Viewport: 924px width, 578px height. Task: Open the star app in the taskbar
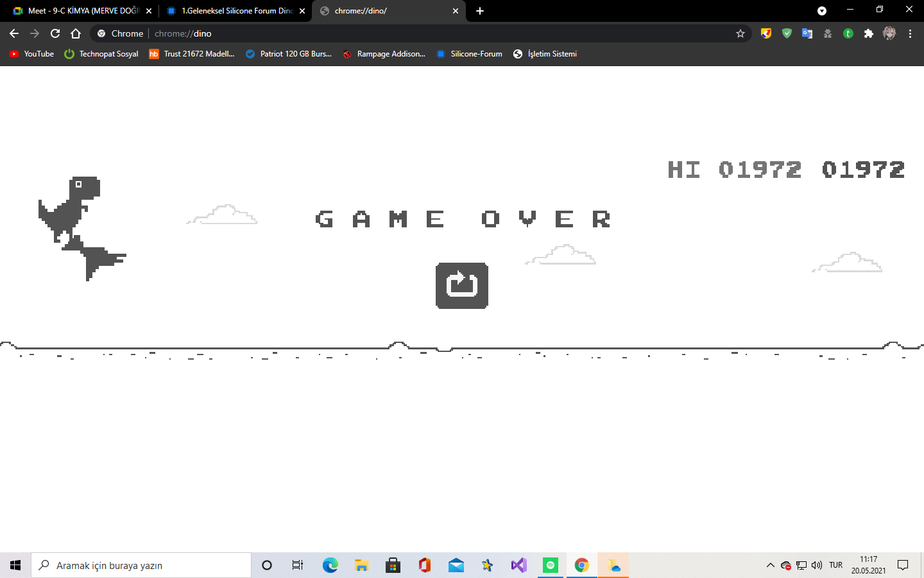(x=487, y=565)
